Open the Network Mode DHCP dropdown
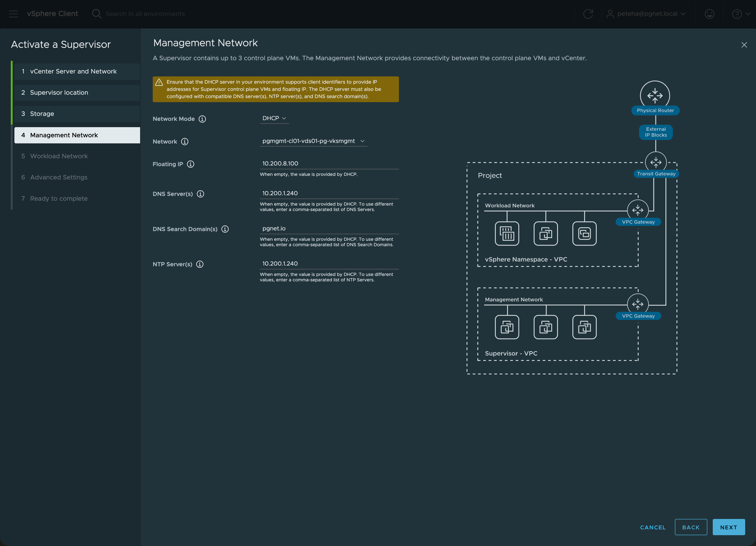Viewport: 756px width, 546px height. click(x=274, y=118)
